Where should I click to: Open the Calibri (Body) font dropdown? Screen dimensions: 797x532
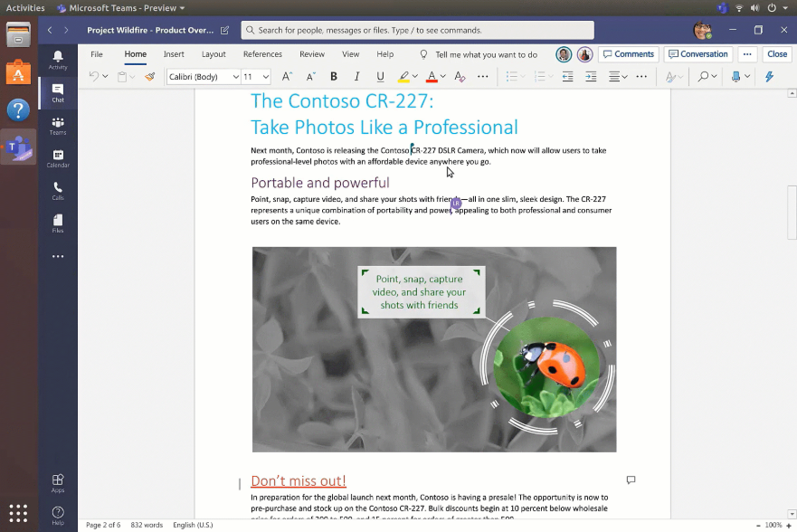204,77
